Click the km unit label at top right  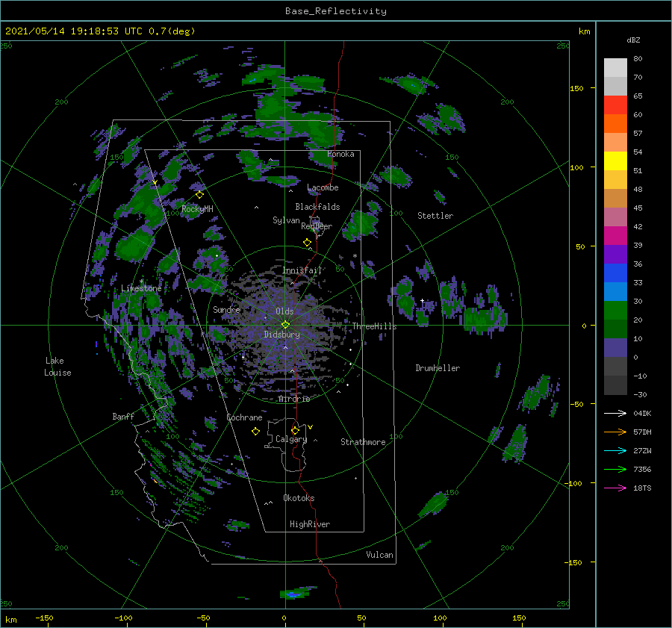coord(584,31)
